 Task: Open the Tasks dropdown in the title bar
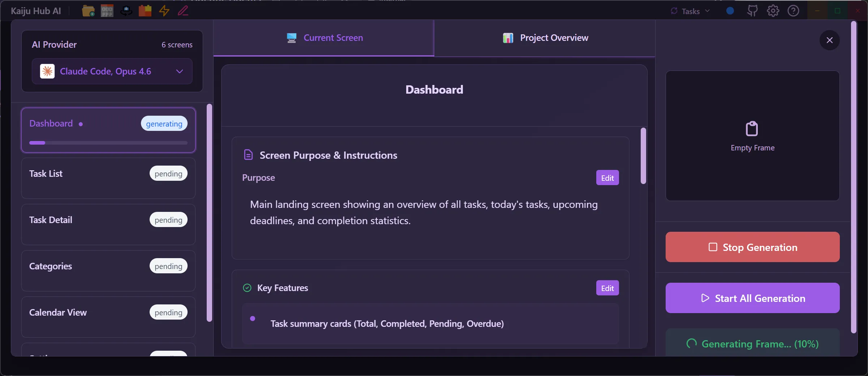point(690,11)
